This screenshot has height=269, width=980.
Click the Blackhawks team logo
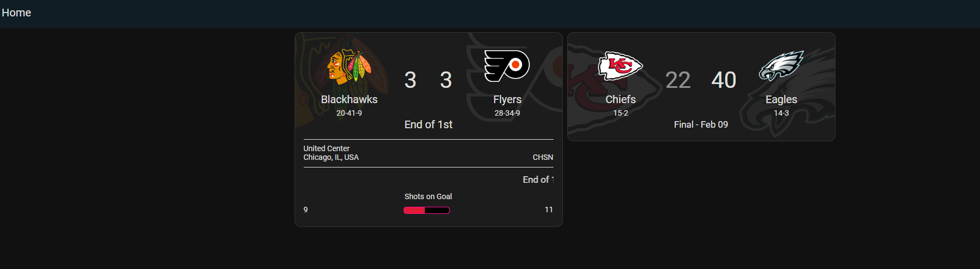click(x=349, y=67)
